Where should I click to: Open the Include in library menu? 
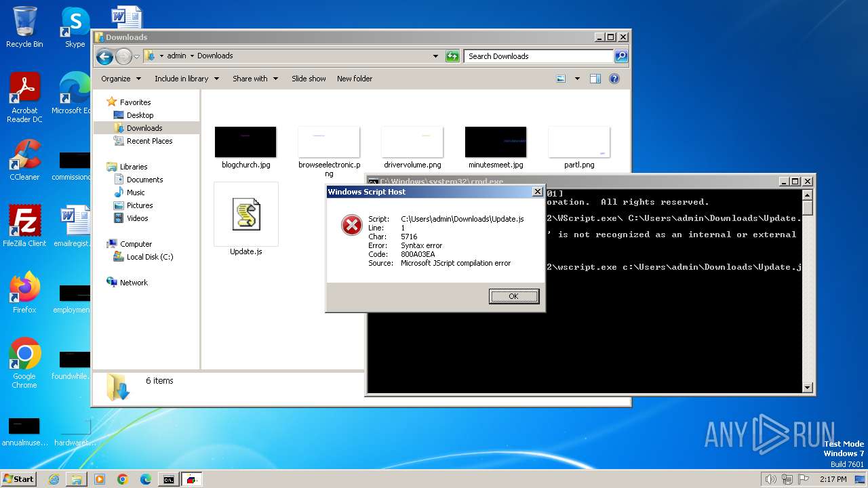186,79
